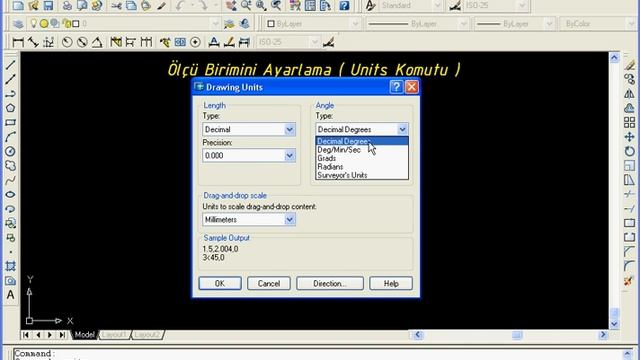The height and width of the screenshot is (360, 640).
Task: Click the Diameter Dimension icon
Action: [82, 42]
